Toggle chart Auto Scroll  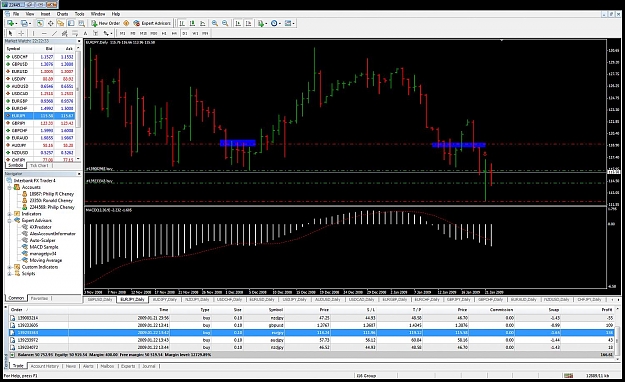click(x=238, y=23)
